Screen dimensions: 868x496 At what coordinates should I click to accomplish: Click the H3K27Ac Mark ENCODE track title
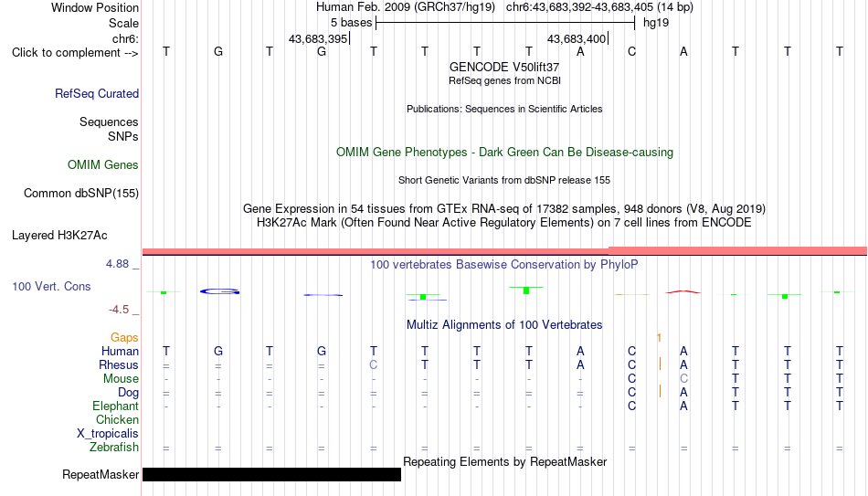pos(504,223)
